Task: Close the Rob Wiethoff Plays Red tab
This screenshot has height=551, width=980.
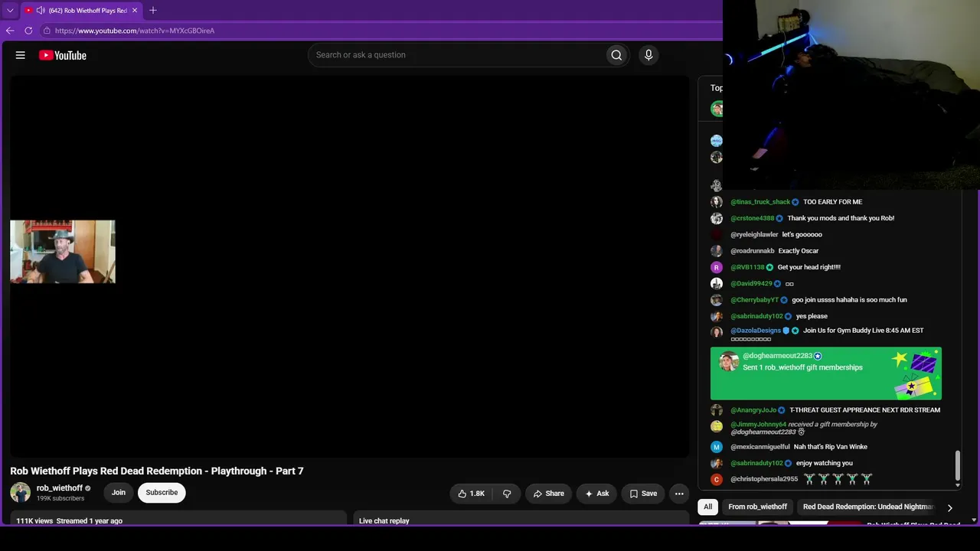Action: click(x=135, y=11)
